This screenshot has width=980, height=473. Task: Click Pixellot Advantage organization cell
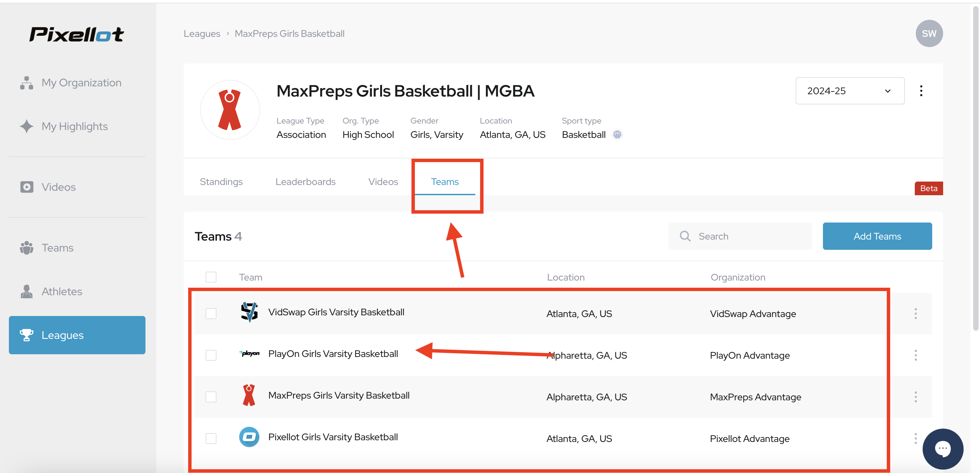click(750, 439)
